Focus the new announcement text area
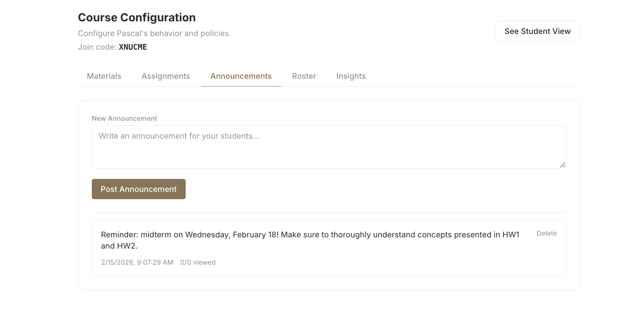644x313 pixels. (329, 147)
